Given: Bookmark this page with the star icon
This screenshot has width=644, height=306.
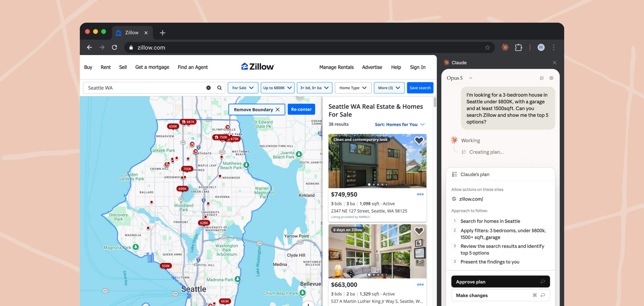Looking at the screenshot, I should (488, 47).
